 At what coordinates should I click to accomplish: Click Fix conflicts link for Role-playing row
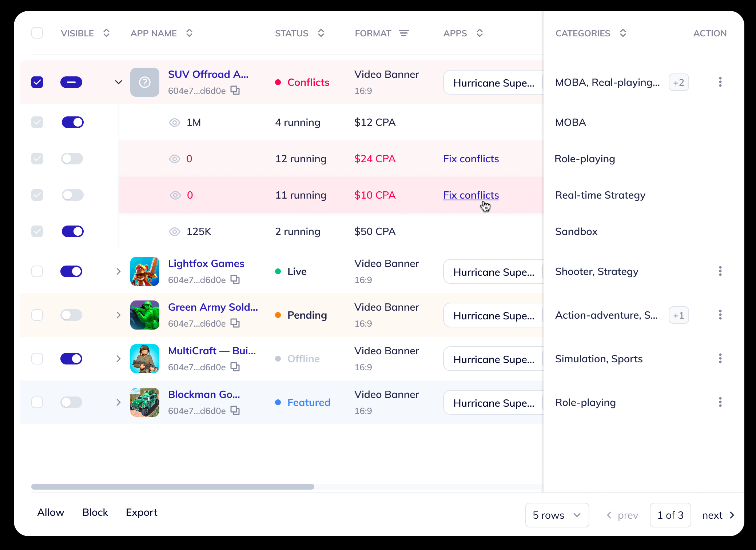(471, 158)
